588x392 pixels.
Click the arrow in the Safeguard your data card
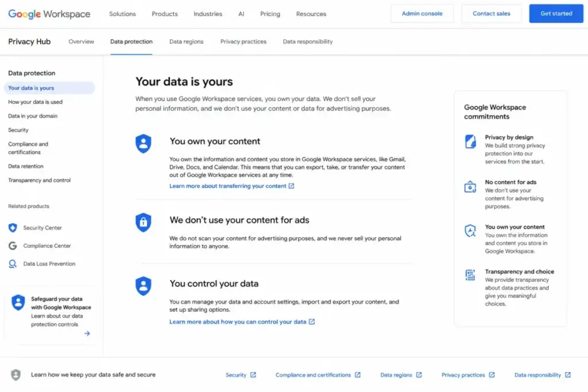click(87, 333)
